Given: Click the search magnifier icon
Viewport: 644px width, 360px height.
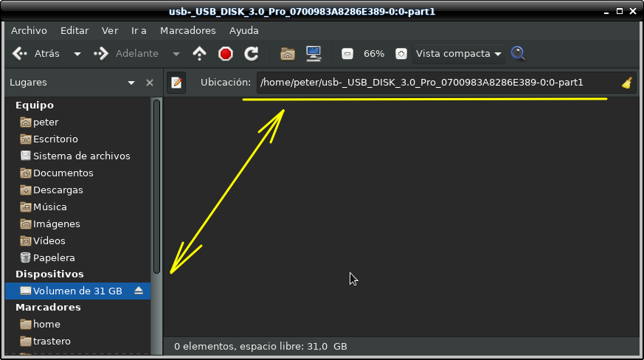Looking at the screenshot, I should click(x=519, y=54).
